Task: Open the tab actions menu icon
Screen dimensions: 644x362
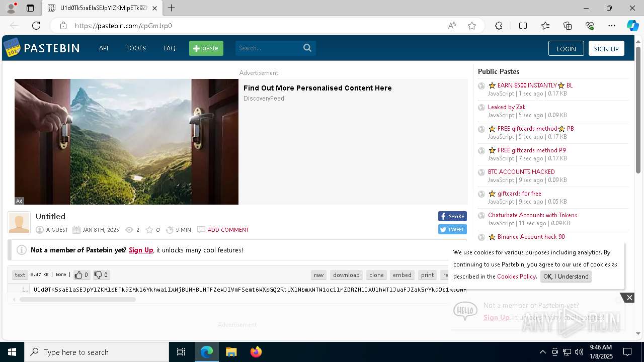Action: [x=30, y=8]
